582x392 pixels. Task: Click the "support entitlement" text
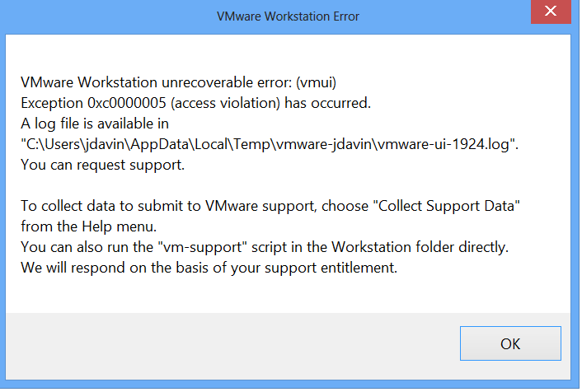[330, 268]
